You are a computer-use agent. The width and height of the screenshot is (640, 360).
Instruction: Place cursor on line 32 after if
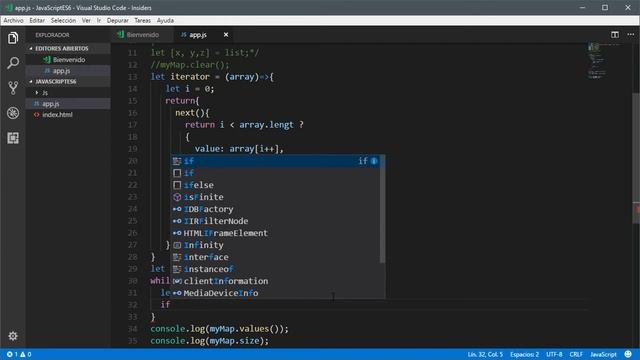[x=171, y=304]
